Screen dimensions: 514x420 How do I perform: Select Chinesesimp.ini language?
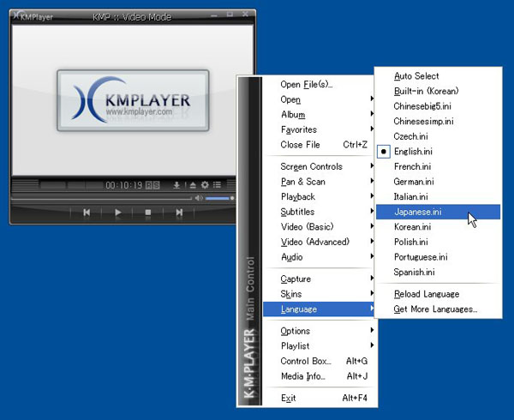tap(439, 122)
